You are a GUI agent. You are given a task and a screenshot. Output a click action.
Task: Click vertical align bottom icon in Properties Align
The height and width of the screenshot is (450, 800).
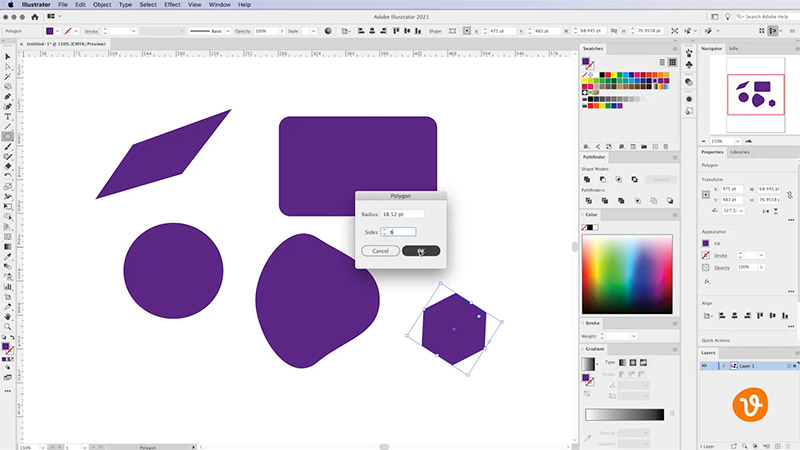point(785,316)
